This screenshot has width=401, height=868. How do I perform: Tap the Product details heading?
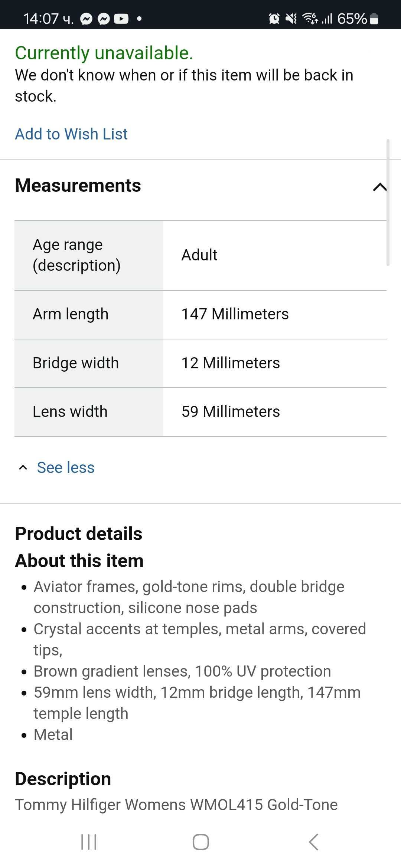pos(79,534)
